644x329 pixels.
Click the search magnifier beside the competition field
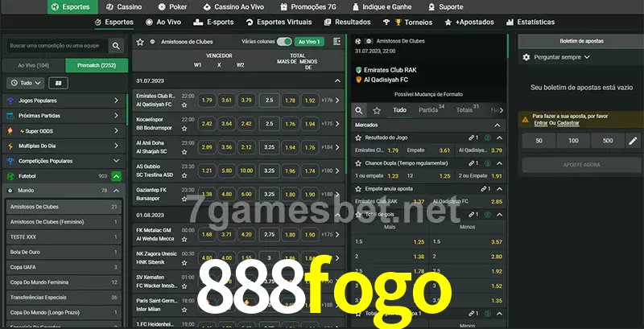coord(117,47)
